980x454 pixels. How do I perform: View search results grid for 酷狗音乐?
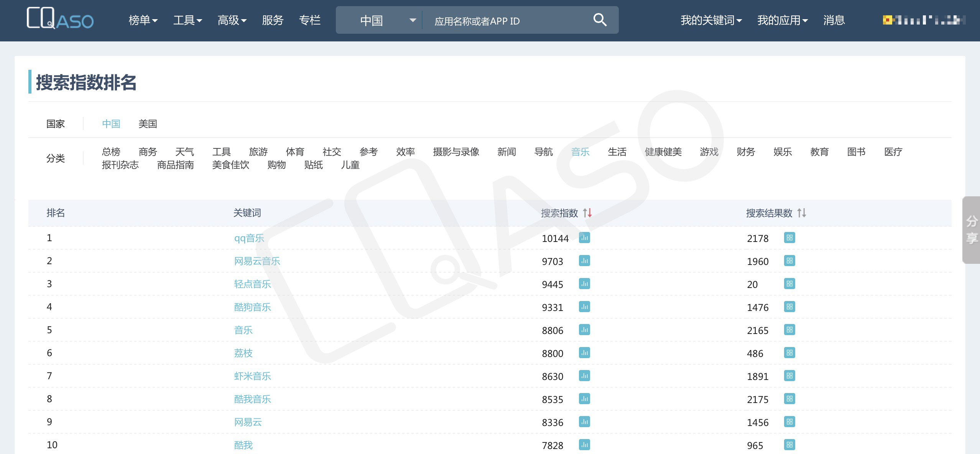(789, 307)
